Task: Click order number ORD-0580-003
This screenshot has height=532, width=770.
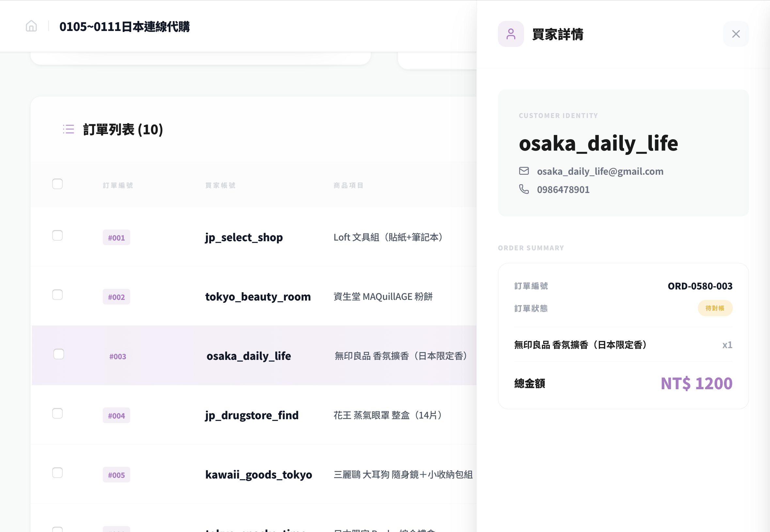Action: 700,286
